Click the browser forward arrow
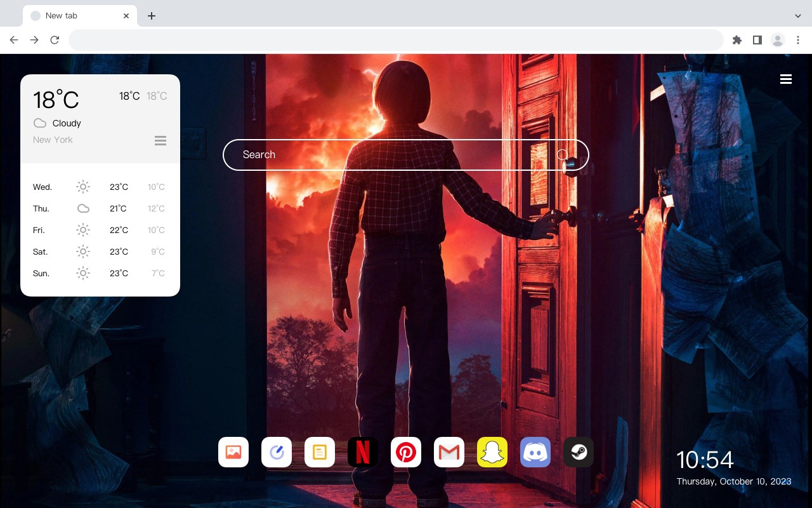812x508 pixels. [34, 40]
